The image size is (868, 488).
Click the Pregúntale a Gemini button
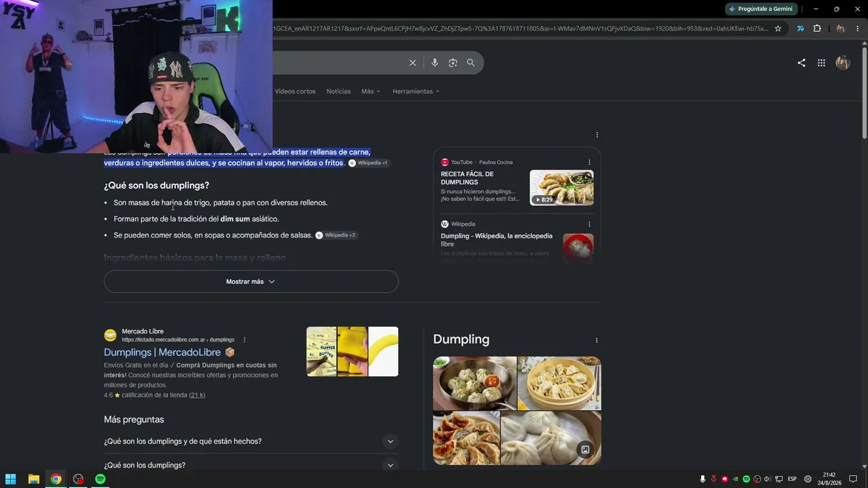point(762,9)
